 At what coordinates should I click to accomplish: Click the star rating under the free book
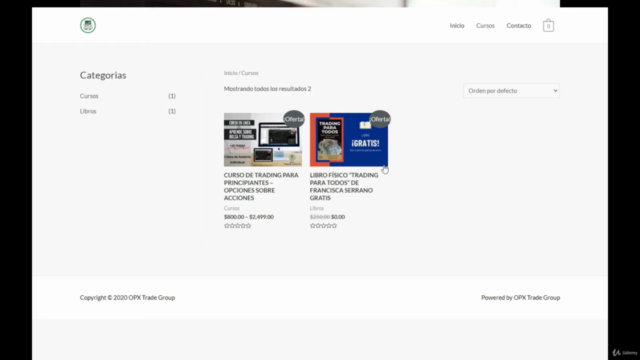323,226
